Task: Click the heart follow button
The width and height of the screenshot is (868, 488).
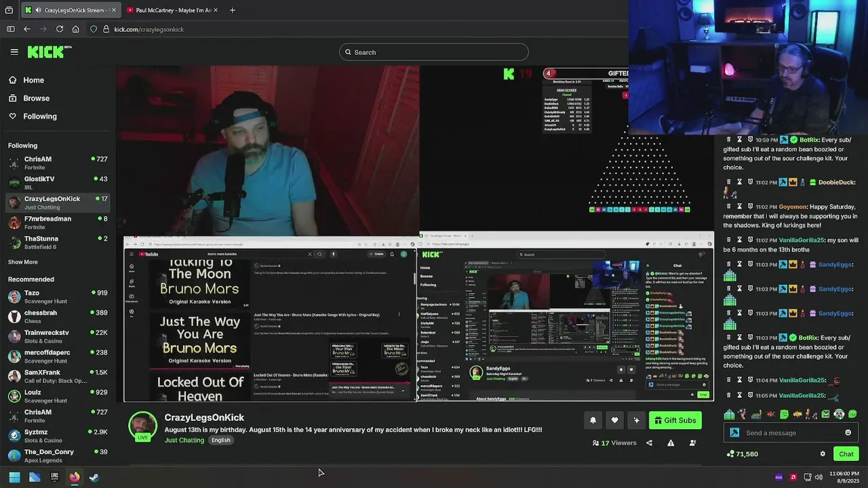Action: 614,420
